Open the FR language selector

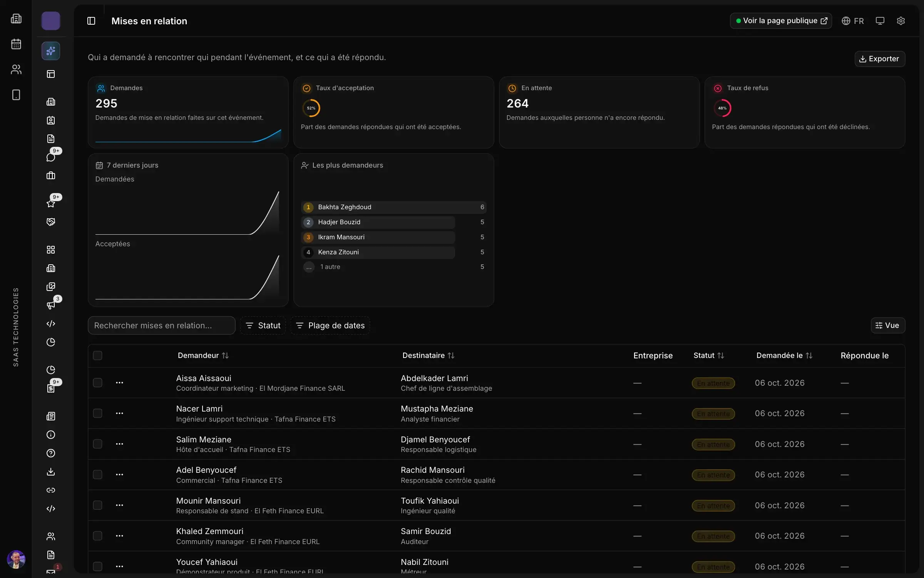pos(853,21)
